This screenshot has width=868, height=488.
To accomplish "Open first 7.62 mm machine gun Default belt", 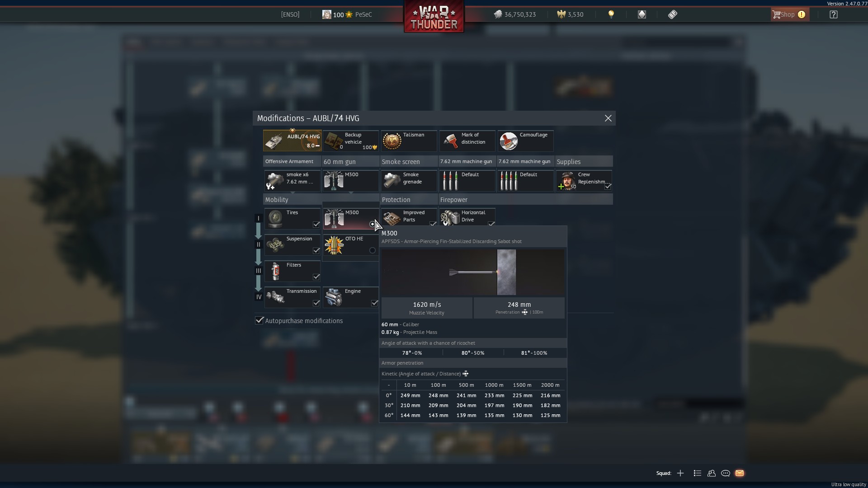I will pos(467,181).
